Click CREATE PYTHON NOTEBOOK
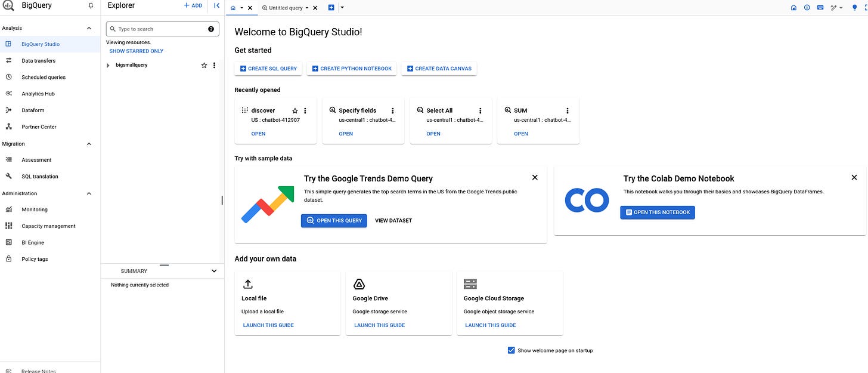Screen dimensions: 868x373 352,69
